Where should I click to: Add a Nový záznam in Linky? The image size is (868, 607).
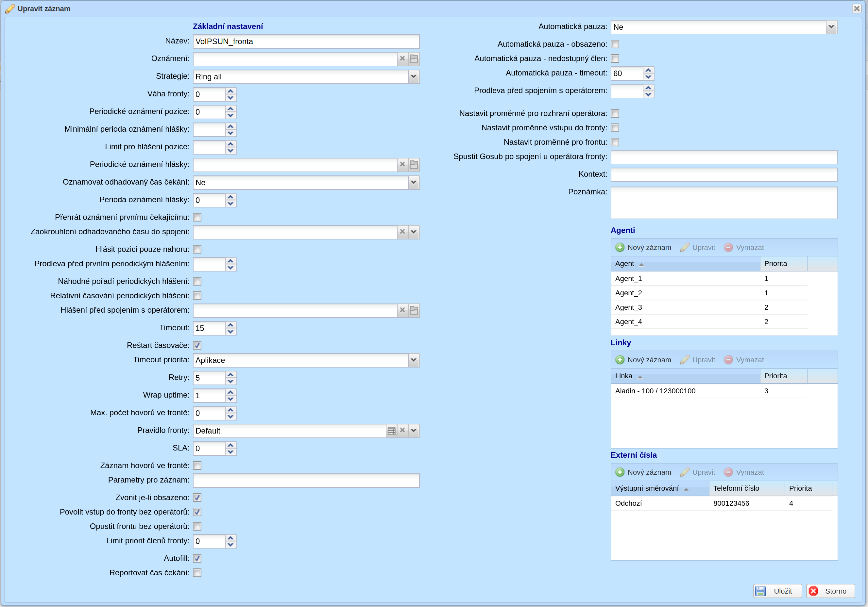click(643, 360)
